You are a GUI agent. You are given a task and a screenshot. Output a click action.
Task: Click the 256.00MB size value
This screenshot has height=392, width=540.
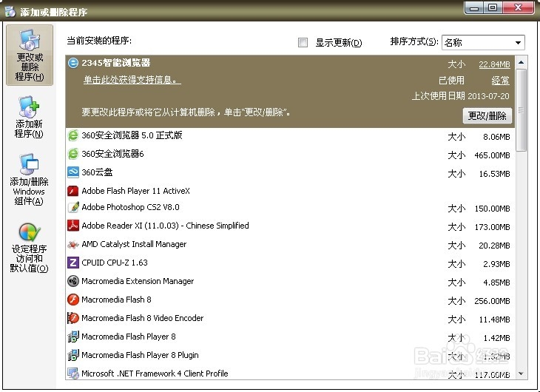[x=492, y=301]
